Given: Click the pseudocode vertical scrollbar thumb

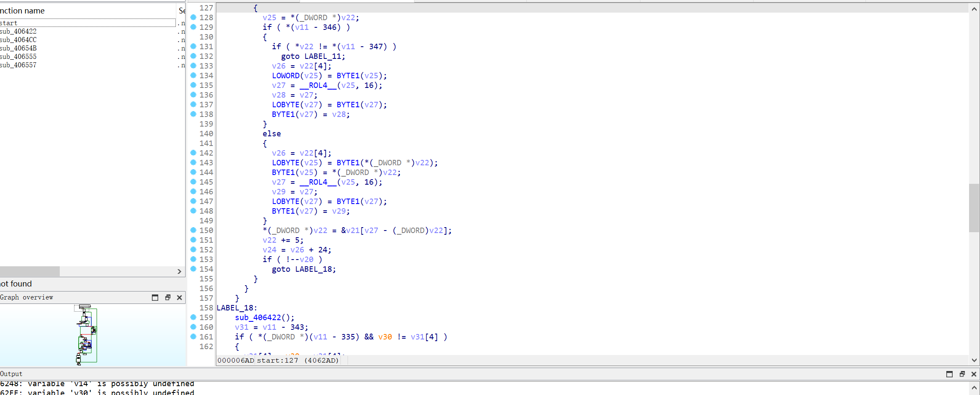Looking at the screenshot, I should [974, 208].
